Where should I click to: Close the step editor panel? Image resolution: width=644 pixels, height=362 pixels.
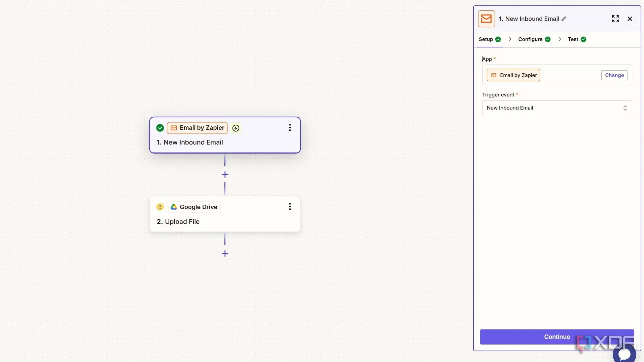coord(630,19)
